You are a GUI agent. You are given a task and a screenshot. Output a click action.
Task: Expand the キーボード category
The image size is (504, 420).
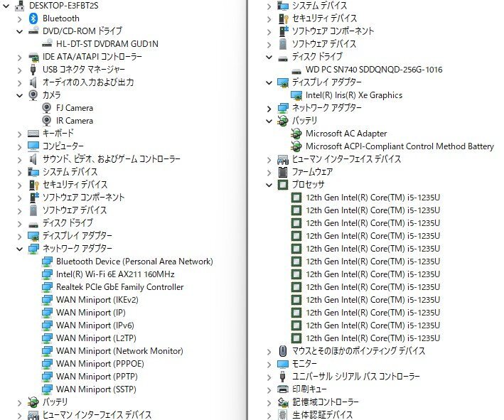(20, 134)
